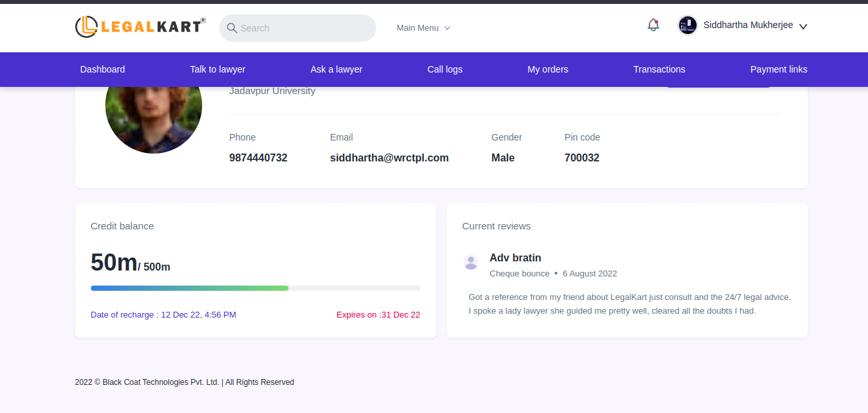Click the small user avatar in header
This screenshot has height=413, width=868.
[687, 25]
